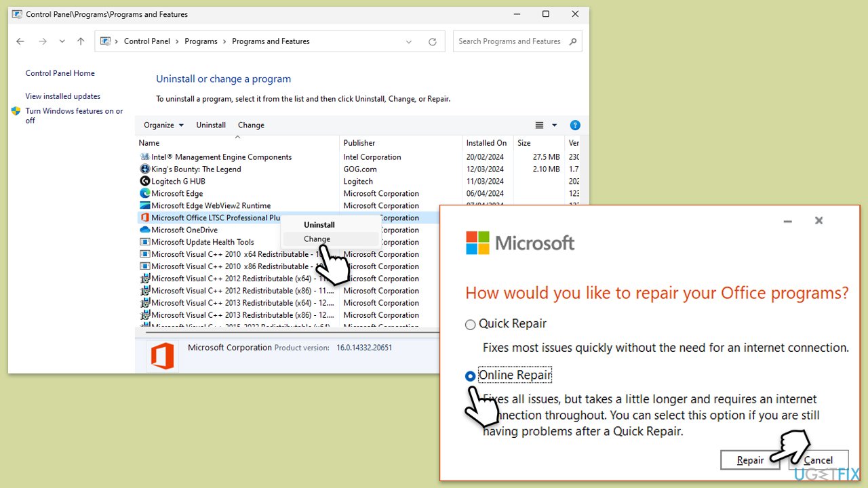The image size is (868, 488).
Task: Click the Cancel button in Office dialog
Action: click(x=818, y=460)
